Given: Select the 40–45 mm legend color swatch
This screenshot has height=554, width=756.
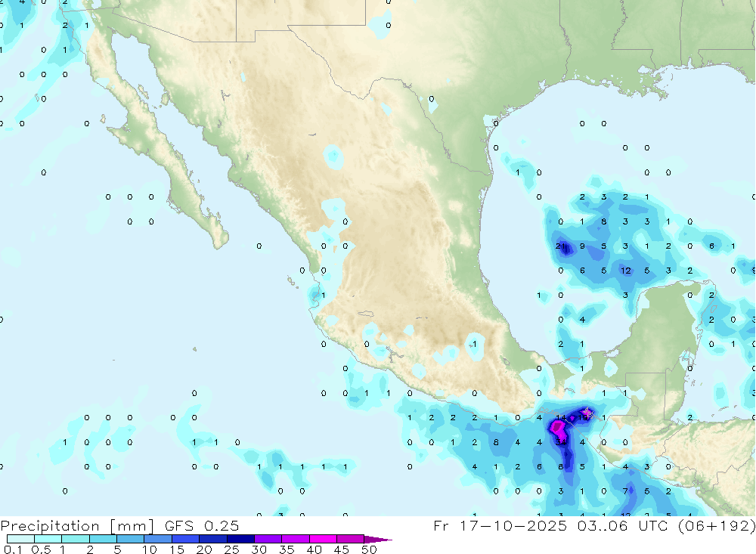Looking at the screenshot, I should pyautogui.click(x=323, y=539).
